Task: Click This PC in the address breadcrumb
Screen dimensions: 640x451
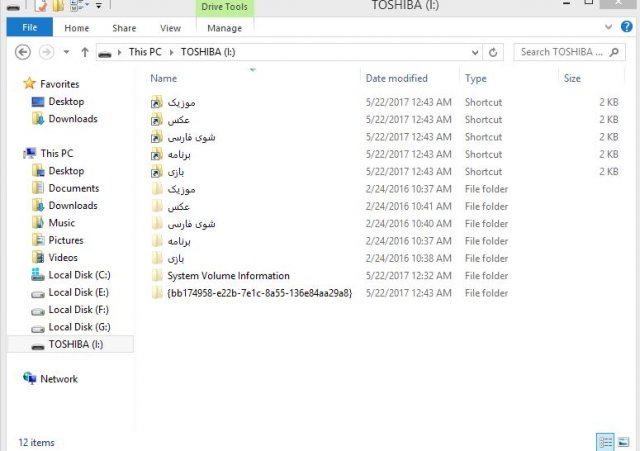Action: [x=145, y=52]
